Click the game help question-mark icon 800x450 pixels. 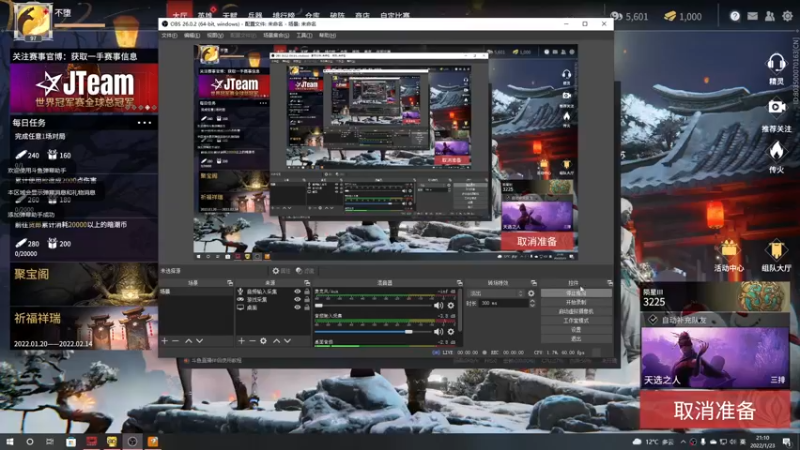tap(735, 16)
